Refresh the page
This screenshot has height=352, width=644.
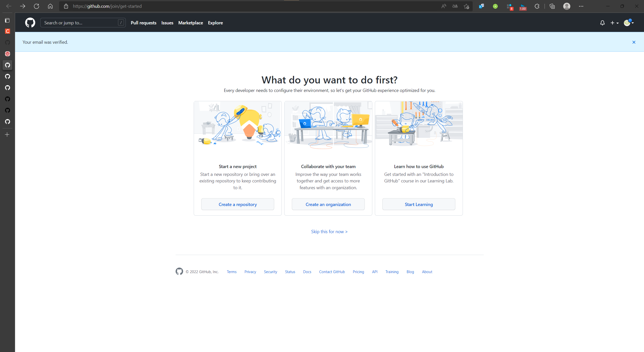click(36, 6)
